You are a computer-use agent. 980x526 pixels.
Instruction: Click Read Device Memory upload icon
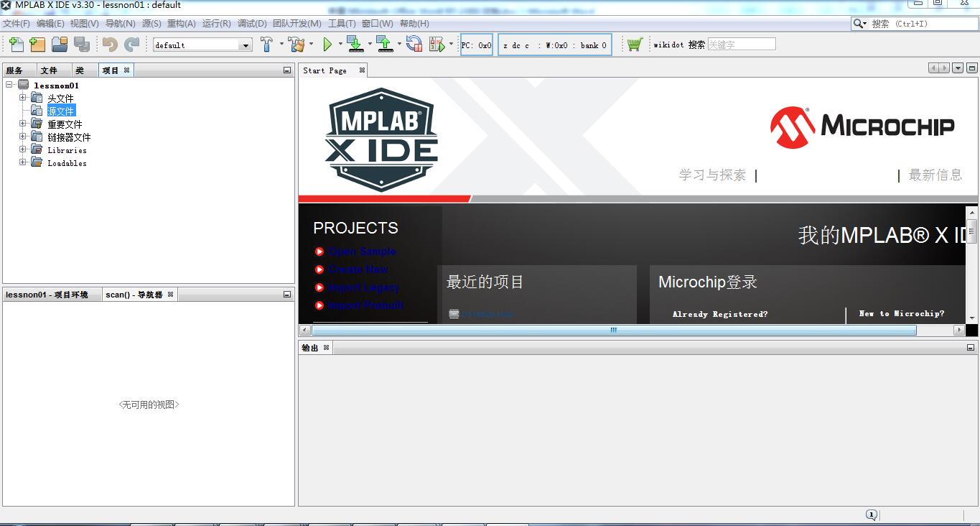tap(385, 45)
